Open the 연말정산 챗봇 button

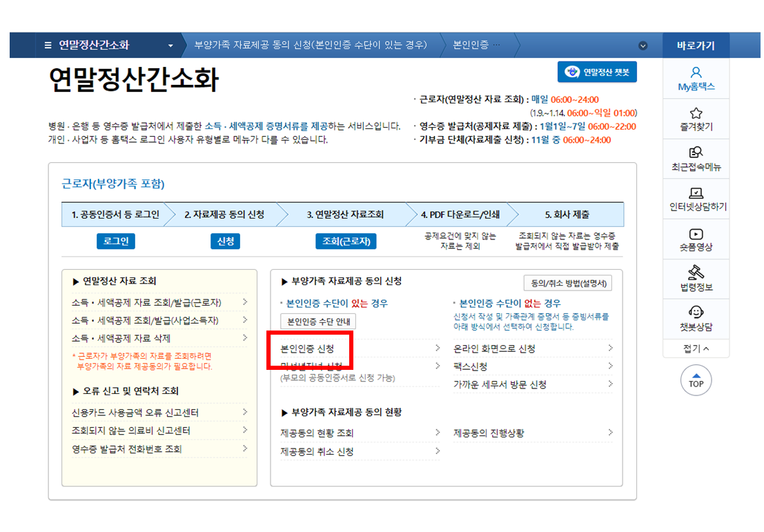[x=597, y=72]
